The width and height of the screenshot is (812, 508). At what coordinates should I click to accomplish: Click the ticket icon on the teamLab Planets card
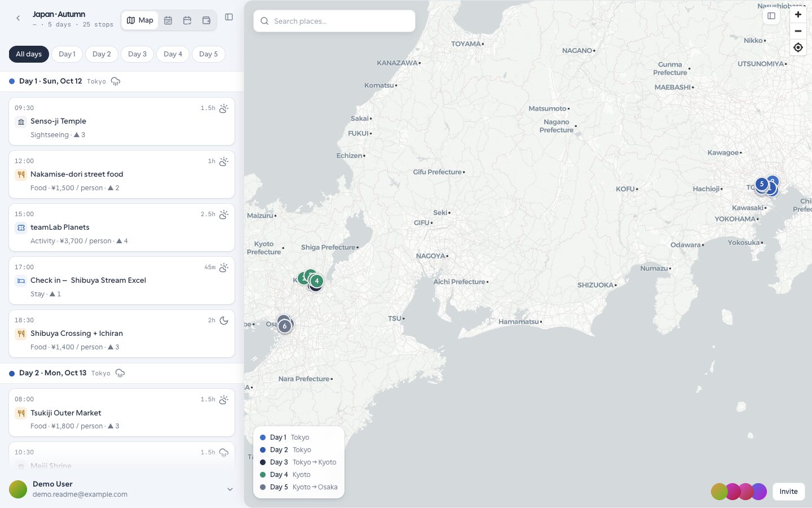pos(21,227)
